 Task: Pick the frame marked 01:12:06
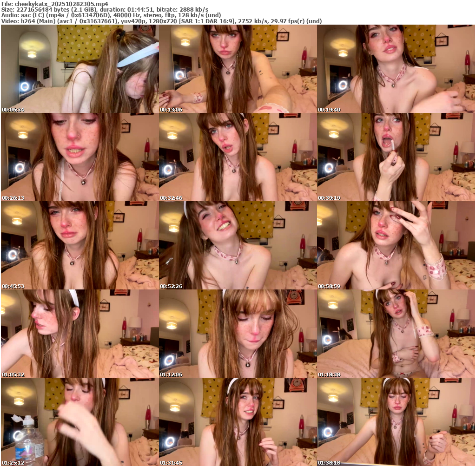point(238,334)
